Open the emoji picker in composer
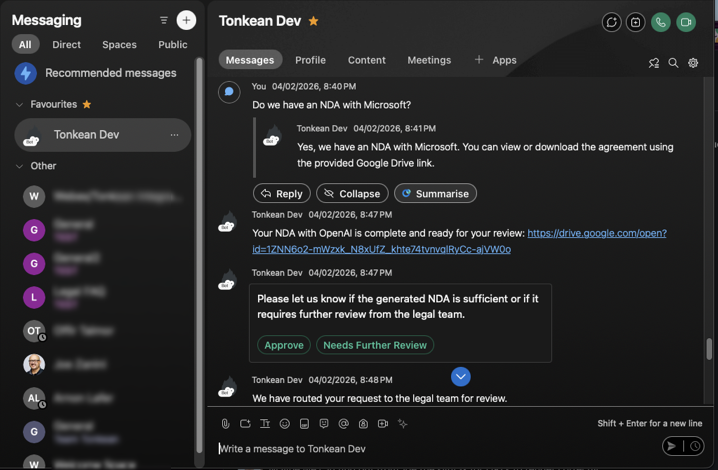 tap(285, 424)
